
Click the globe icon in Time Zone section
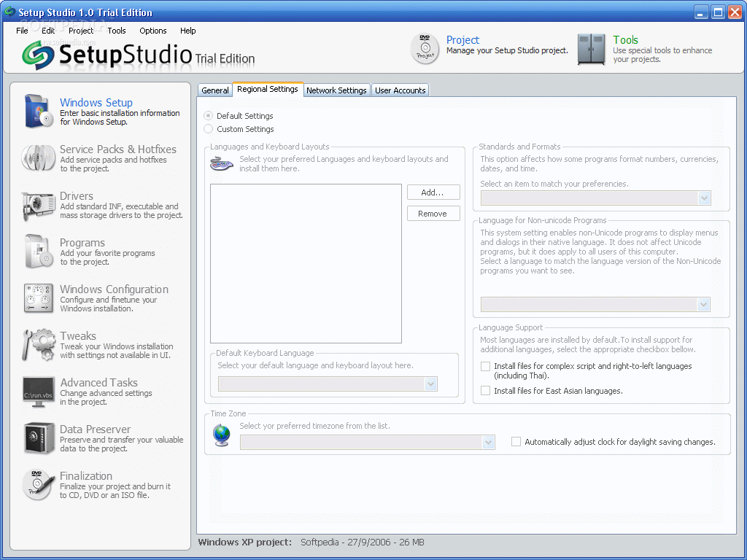[222, 435]
